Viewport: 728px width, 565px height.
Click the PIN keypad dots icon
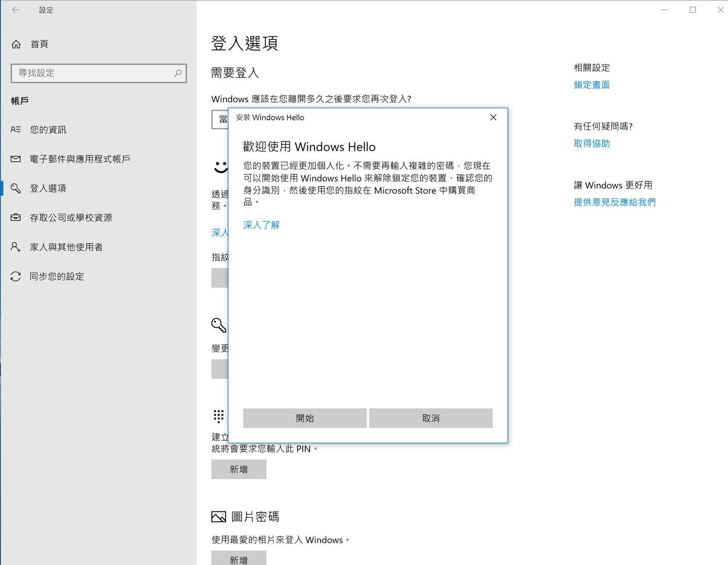(218, 416)
